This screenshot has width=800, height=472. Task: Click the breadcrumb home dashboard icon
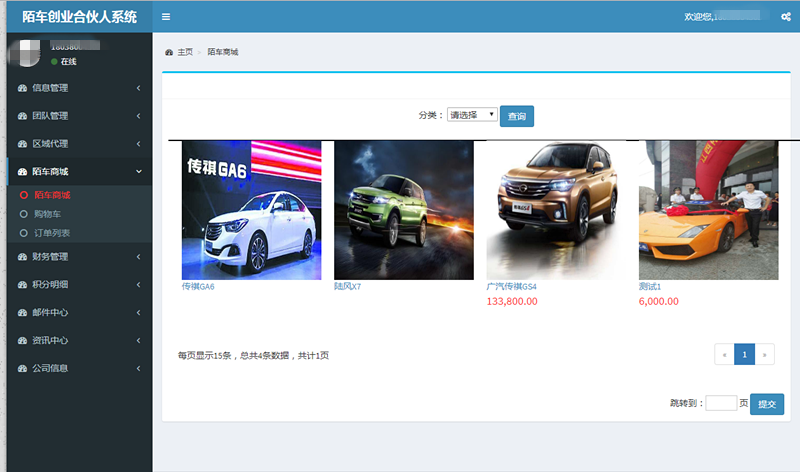pyautogui.click(x=169, y=52)
